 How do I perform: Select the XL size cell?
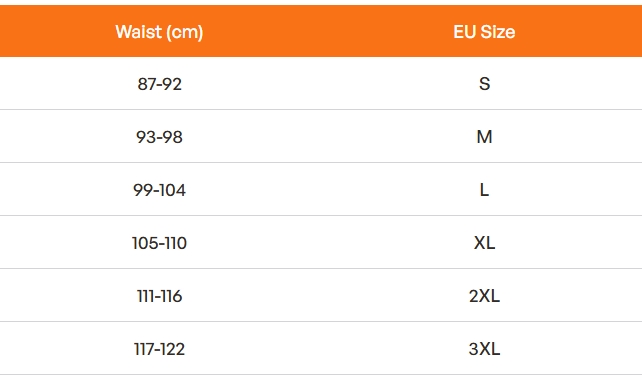(x=484, y=243)
